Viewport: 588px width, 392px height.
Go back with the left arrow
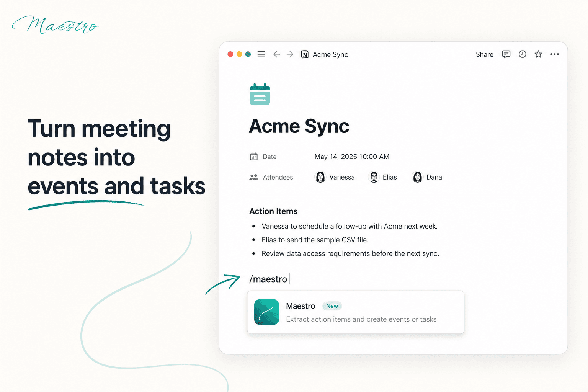[276, 54]
